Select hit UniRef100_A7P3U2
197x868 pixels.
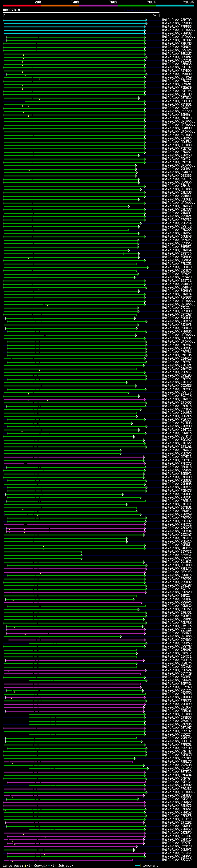click(177, 40)
